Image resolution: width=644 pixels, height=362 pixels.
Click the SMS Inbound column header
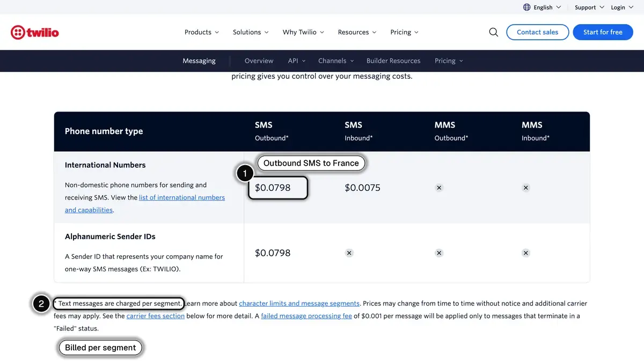click(358, 131)
